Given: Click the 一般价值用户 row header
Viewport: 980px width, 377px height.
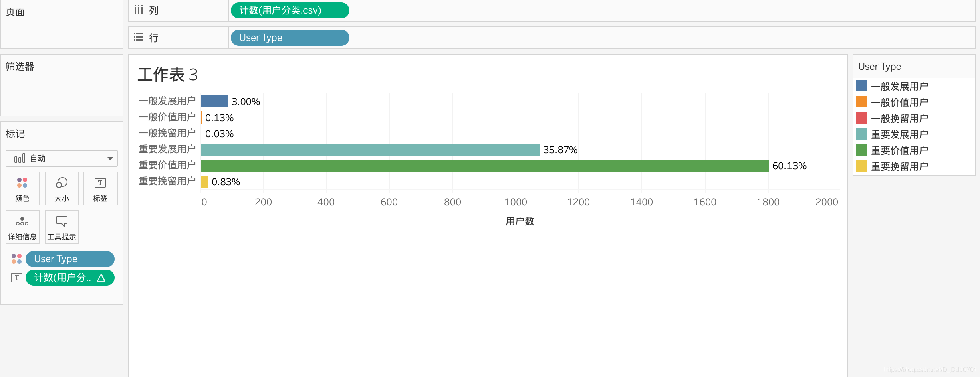Looking at the screenshot, I should pyautogui.click(x=167, y=117).
